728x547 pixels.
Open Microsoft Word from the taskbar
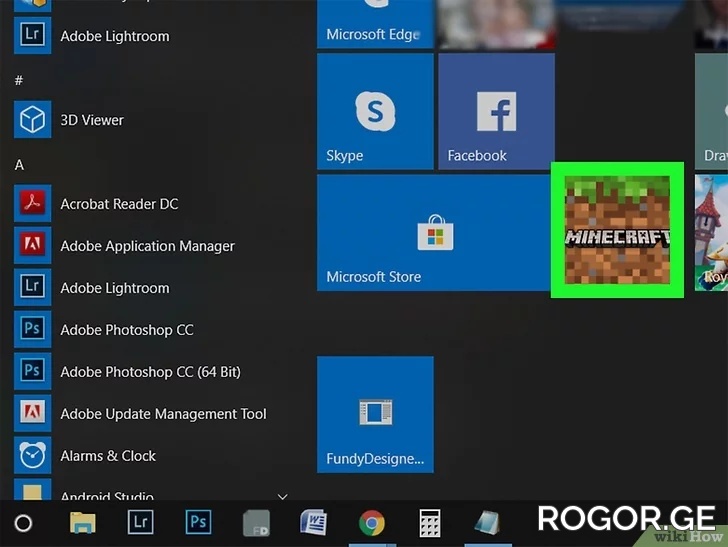(x=313, y=523)
